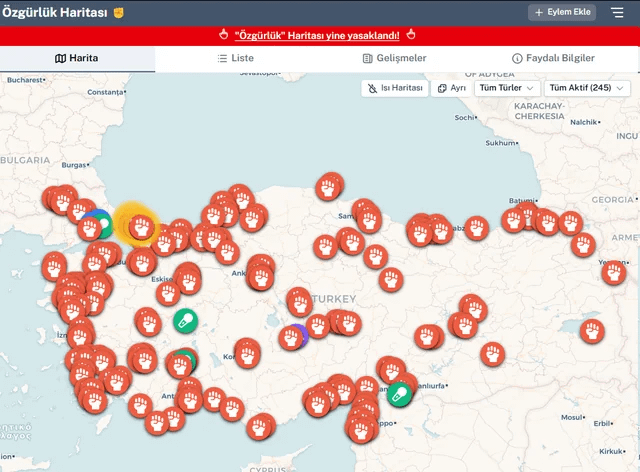Toggle the Ayrı separate markers option
The height and width of the screenshot is (472, 640).
[452, 88]
